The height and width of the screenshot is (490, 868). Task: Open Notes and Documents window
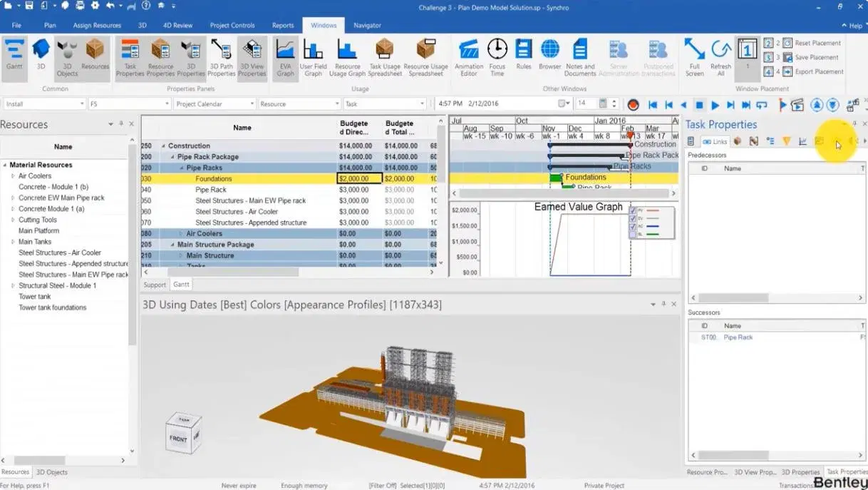pyautogui.click(x=580, y=58)
